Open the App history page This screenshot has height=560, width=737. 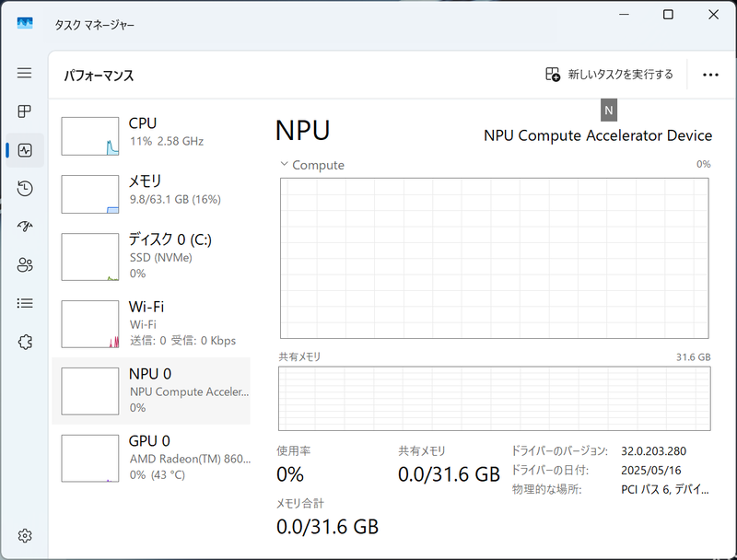[x=25, y=188]
